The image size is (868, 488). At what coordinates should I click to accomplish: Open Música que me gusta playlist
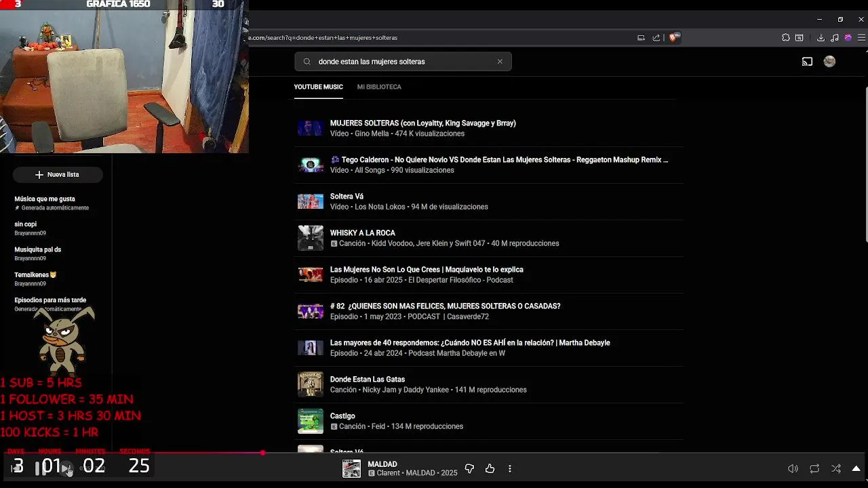[x=45, y=199]
